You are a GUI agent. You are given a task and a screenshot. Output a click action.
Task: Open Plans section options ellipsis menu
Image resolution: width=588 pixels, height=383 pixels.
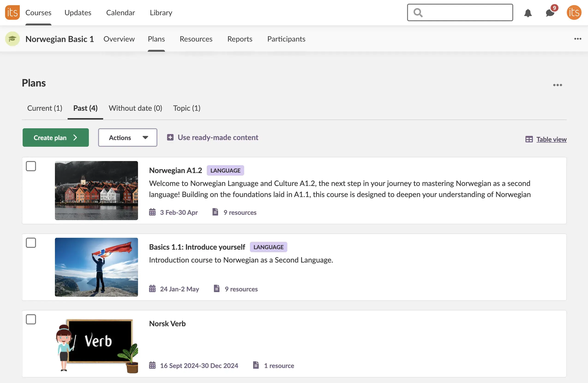point(557,85)
